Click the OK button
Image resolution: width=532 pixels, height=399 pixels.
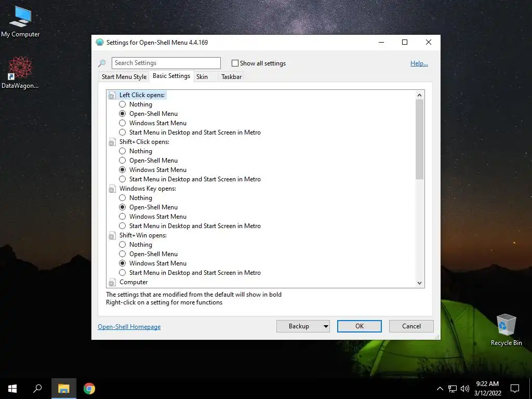360,326
